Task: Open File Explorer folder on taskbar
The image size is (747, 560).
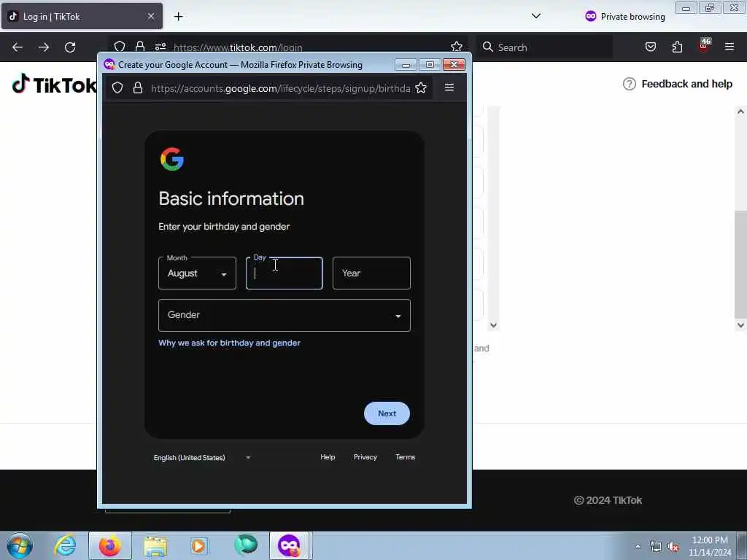Action: 155,545
